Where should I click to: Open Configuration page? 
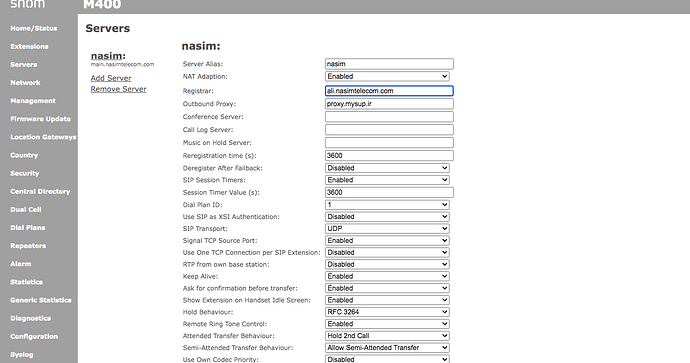[x=34, y=336]
